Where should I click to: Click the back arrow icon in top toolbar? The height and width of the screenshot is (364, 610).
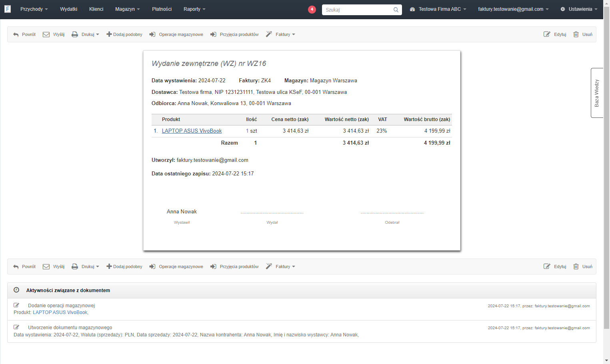point(16,35)
